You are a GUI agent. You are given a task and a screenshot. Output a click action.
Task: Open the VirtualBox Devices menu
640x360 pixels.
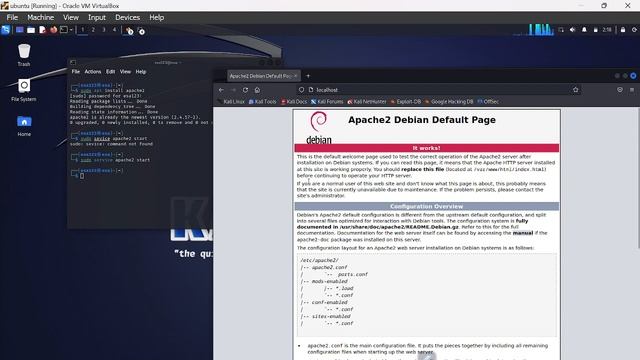[x=127, y=18]
